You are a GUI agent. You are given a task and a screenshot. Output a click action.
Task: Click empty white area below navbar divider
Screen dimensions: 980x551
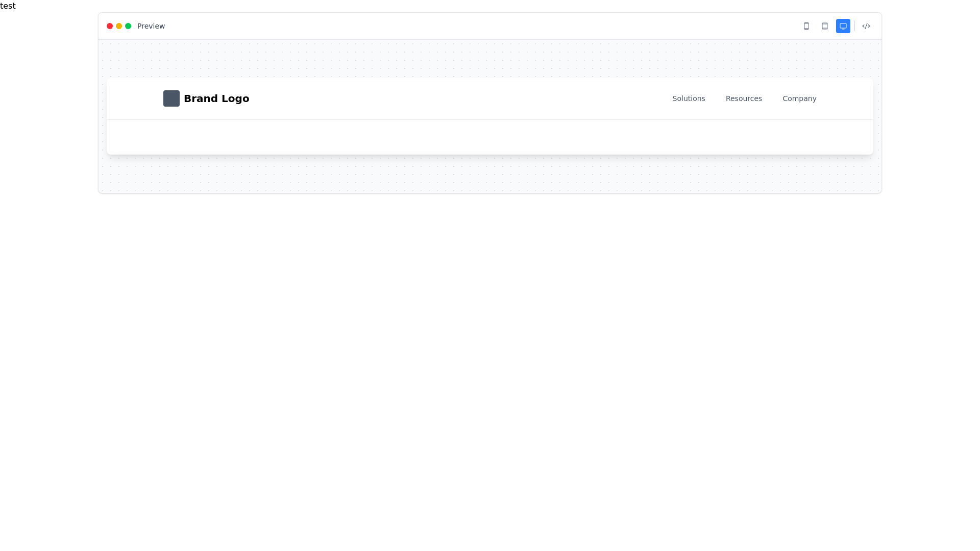click(490, 137)
